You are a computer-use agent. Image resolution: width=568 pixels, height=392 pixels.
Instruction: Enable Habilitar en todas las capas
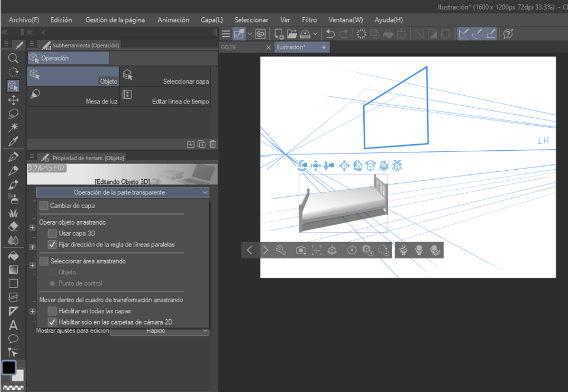point(52,311)
